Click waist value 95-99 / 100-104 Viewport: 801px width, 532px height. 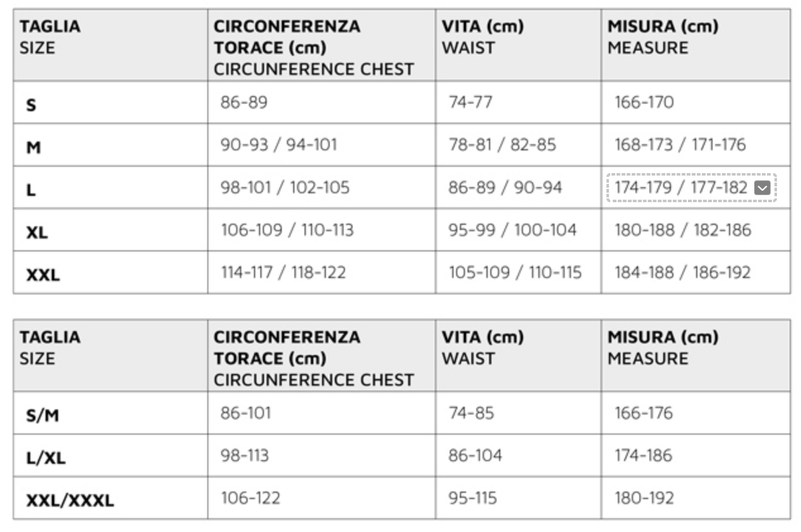click(x=512, y=230)
